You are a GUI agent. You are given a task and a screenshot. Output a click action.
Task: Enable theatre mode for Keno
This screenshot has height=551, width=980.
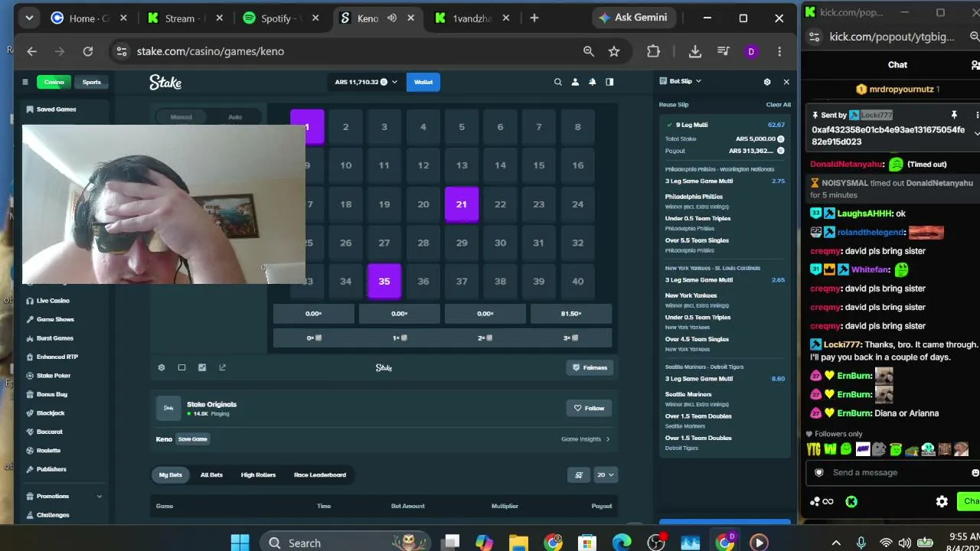pos(181,367)
